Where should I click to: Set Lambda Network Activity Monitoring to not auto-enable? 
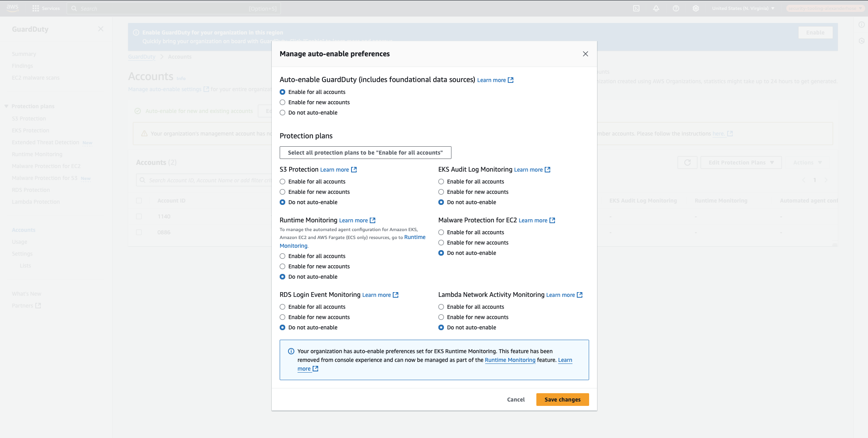(x=441, y=327)
